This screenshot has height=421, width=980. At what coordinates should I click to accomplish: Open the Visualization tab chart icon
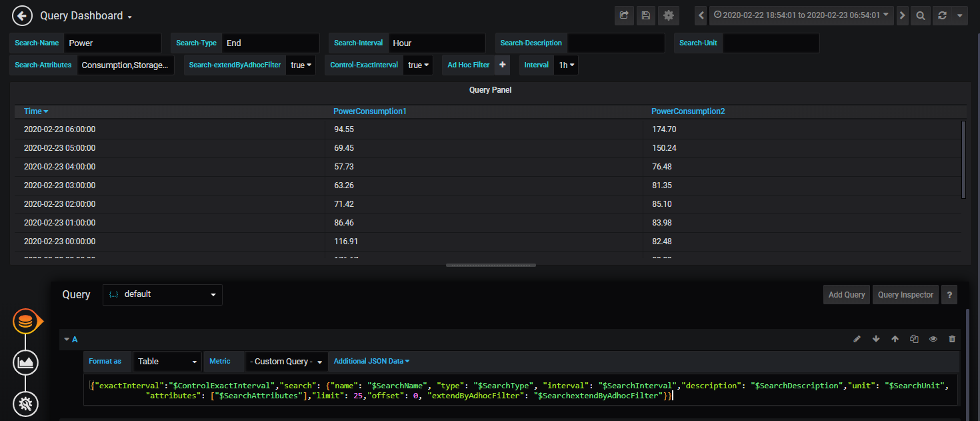[25, 362]
